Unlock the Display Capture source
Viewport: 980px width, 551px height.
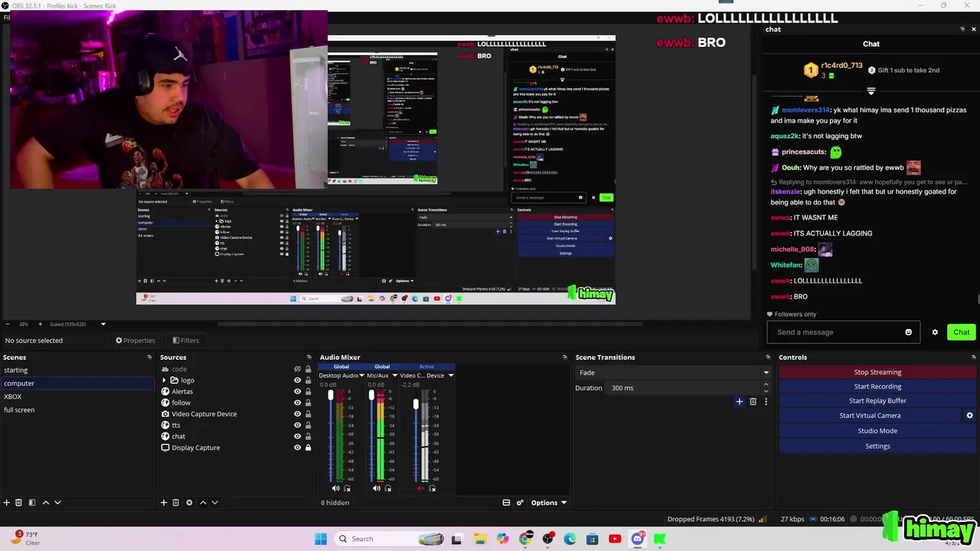[x=309, y=448]
